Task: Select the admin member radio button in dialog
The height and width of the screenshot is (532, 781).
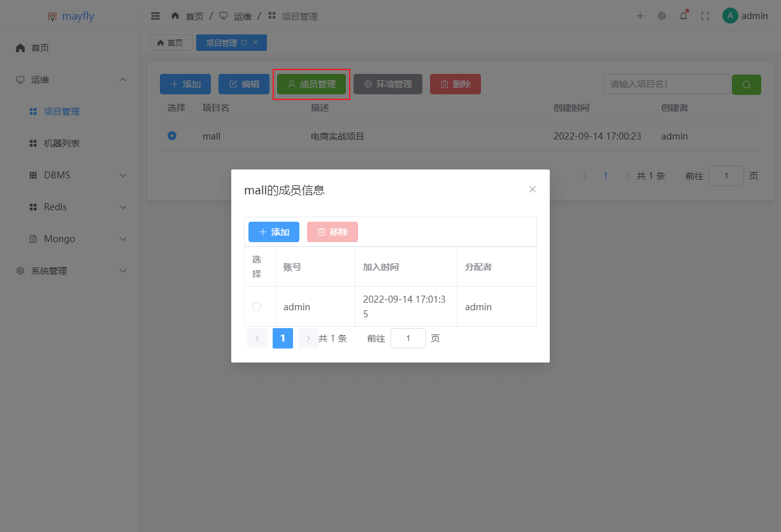Action: pyautogui.click(x=257, y=306)
